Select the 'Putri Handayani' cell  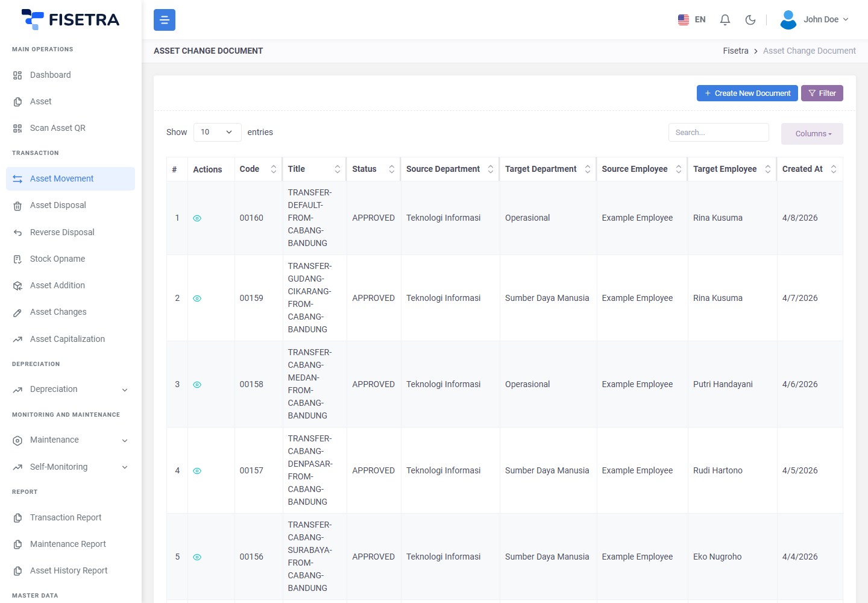732,384
